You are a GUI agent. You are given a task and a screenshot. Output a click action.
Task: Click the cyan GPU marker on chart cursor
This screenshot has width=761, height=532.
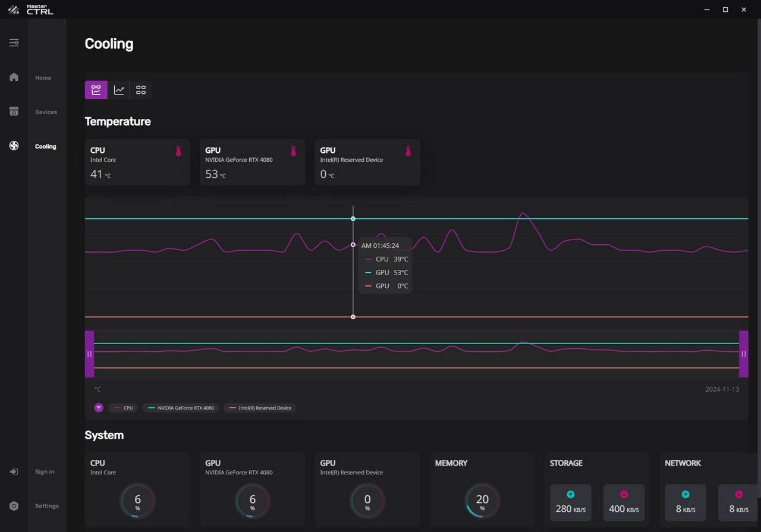coord(353,219)
